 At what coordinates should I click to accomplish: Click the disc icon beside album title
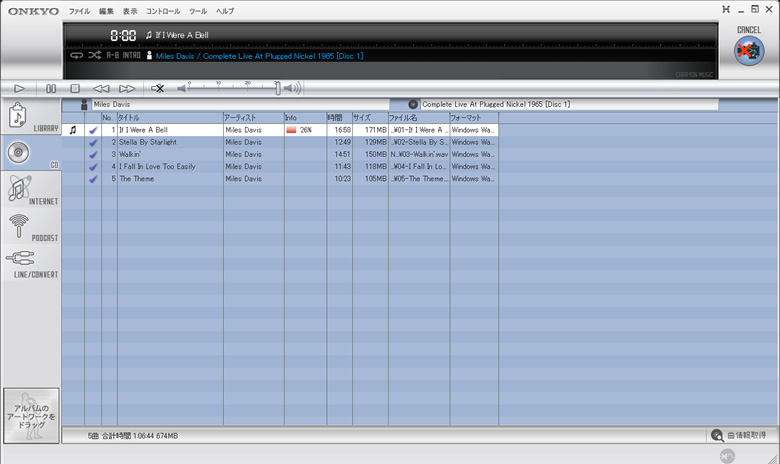pyautogui.click(x=413, y=104)
